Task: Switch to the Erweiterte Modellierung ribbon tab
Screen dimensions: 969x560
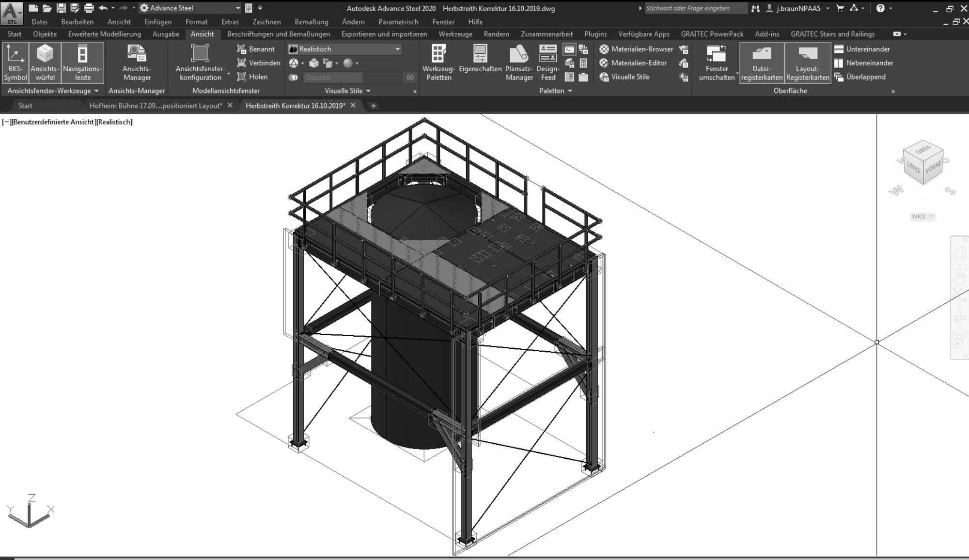Action: click(x=105, y=34)
